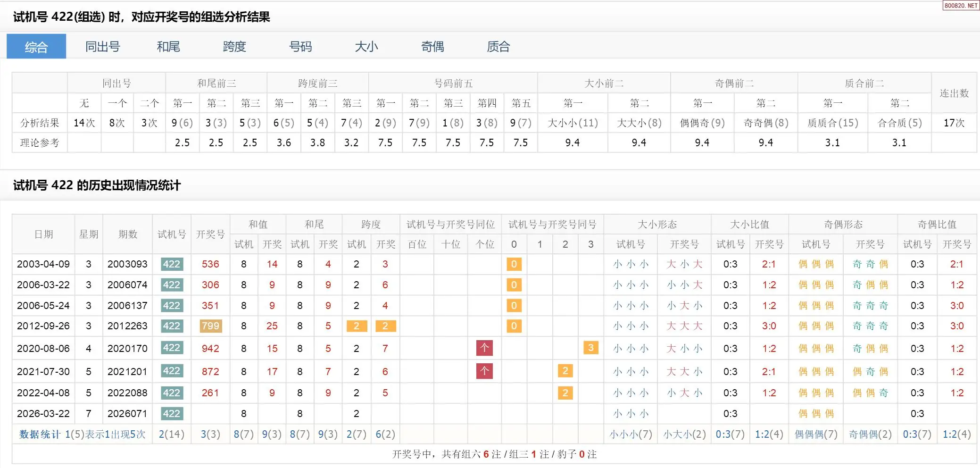Click the orange 0 badge in row 2006137
The width and height of the screenshot is (980, 468).
[x=514, y=306]
